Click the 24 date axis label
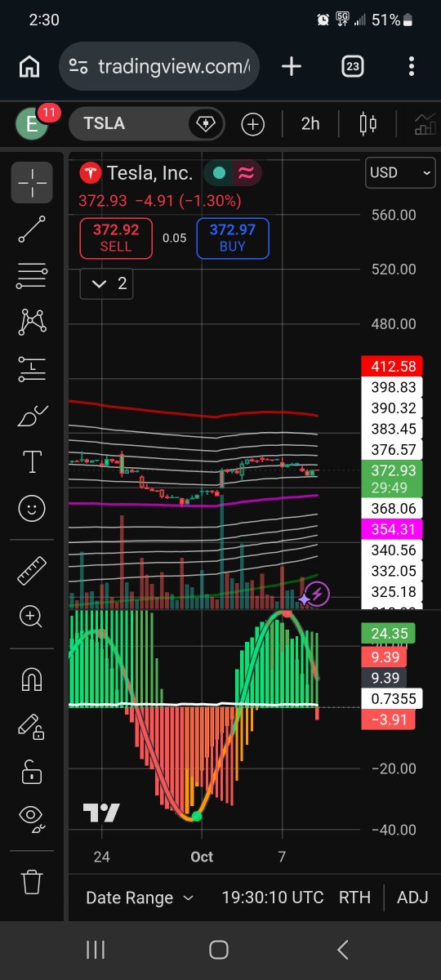The height and width of the screenshot is (980, 441). point(101,857)
